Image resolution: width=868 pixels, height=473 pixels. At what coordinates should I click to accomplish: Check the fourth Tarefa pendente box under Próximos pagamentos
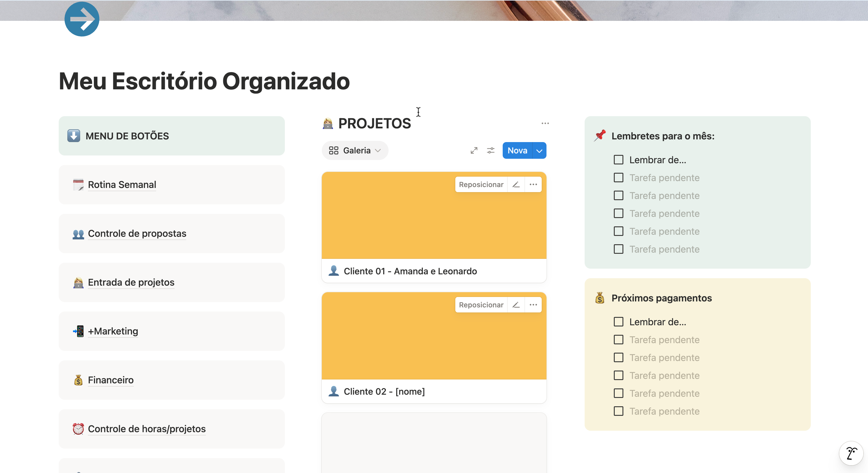point(618,393)
